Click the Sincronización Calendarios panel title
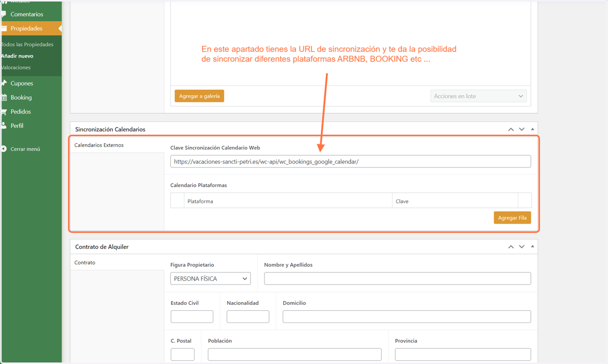The image size is (608, 364). tap(110, 130)
